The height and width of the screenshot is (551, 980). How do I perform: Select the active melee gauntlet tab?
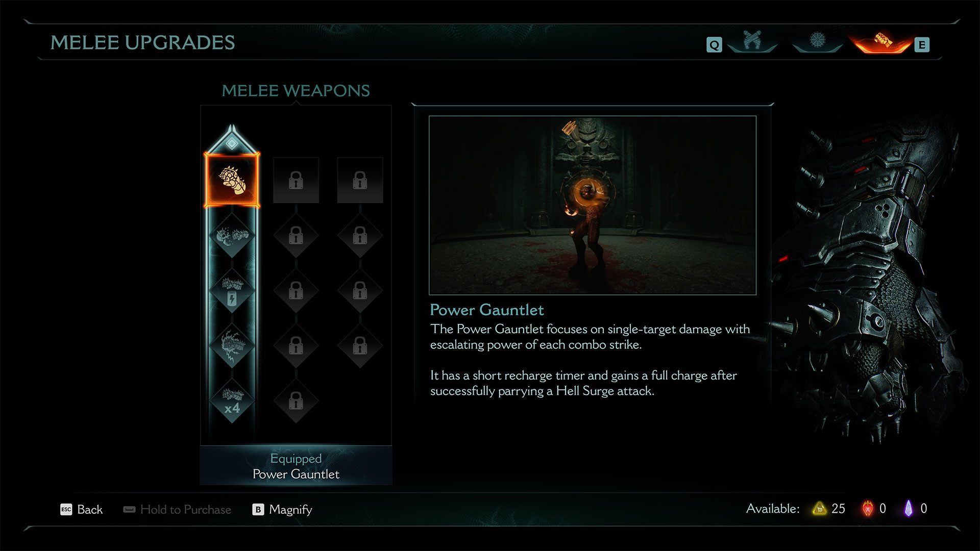click(x=881, y=41)
